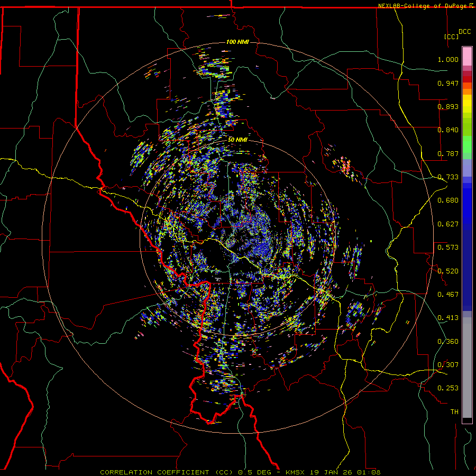Click the 0.360 scale value
Image resolution: width=476 pixels, height=476 pixels.
[x=448, y=342]
